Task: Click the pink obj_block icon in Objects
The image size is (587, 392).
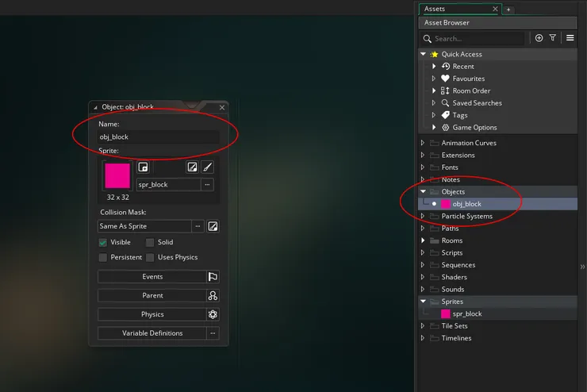Action: [446, 204]
